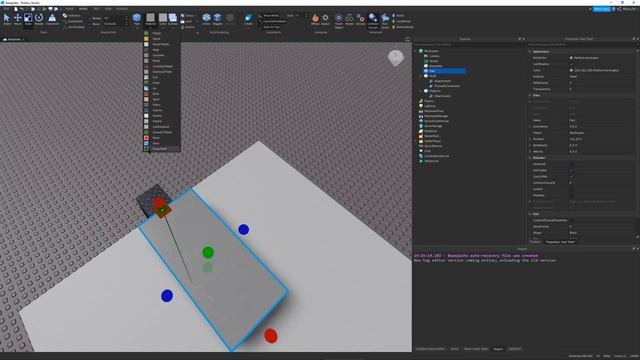This screenshot has width=640, height=360.
Task: Open the Color tool dropdown arrow
Action: point(163,27)
